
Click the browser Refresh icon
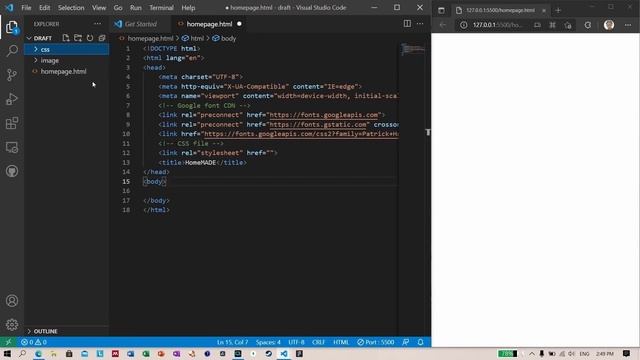tap(587, 25)
